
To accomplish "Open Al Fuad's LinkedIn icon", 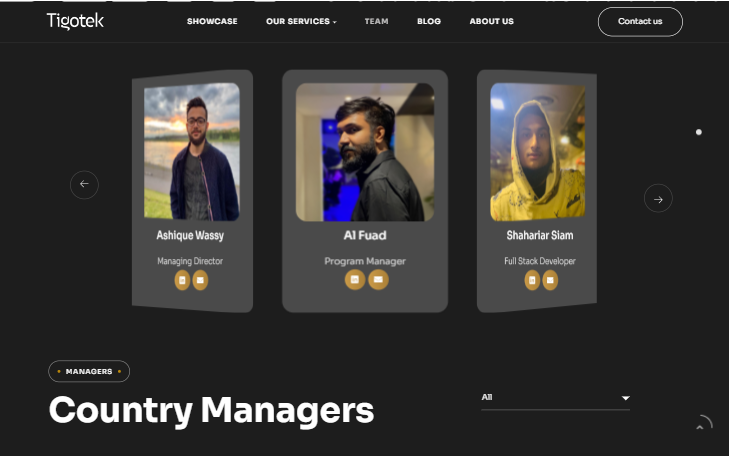I will (355, 280).
